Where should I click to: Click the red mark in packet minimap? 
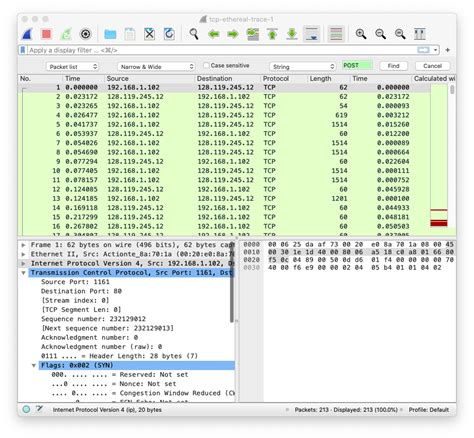tap(439, 223)
